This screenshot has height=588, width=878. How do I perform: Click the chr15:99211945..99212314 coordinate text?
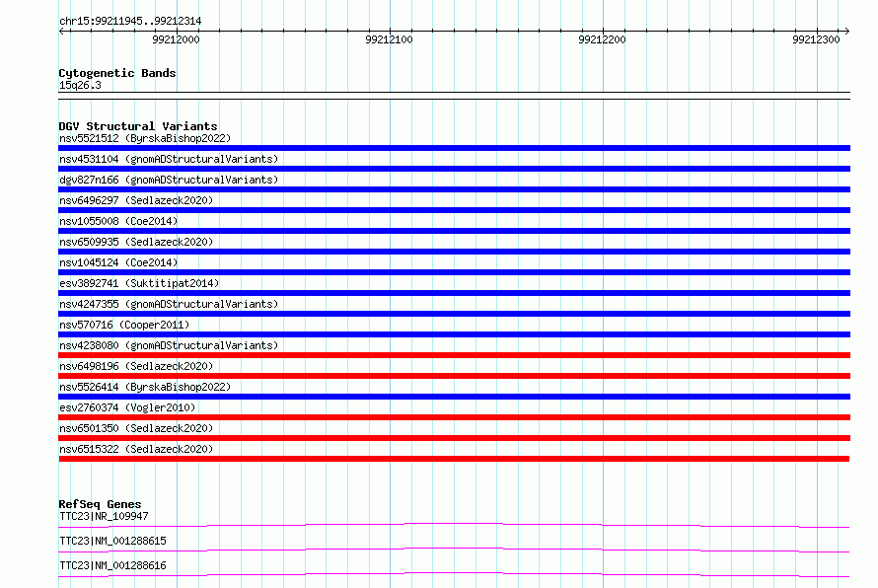pyautogui.click(x=130, y=21)
